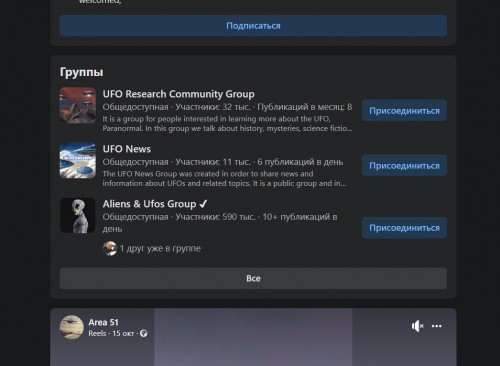
Task: Unmute the Area 51 reel sound
Action: point(417,326)
